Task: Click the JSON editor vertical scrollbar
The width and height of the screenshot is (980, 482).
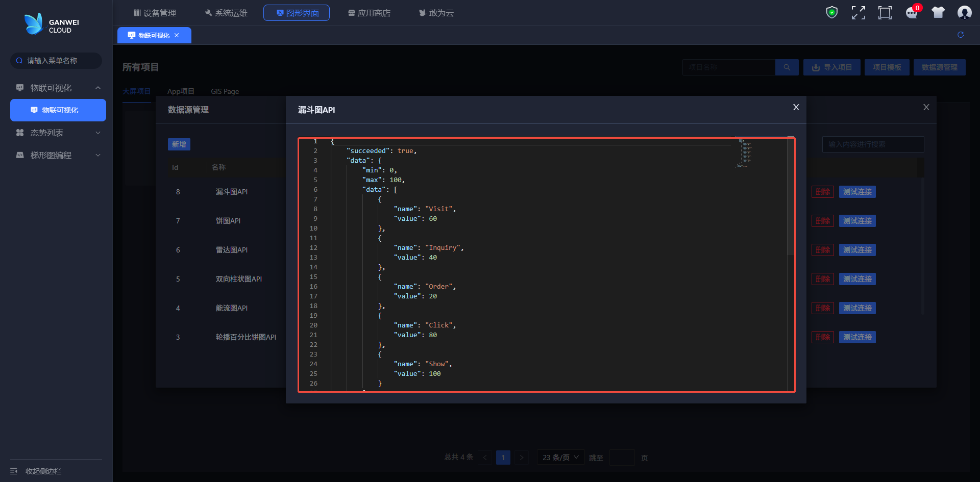Action: click(x=791, y=204)
